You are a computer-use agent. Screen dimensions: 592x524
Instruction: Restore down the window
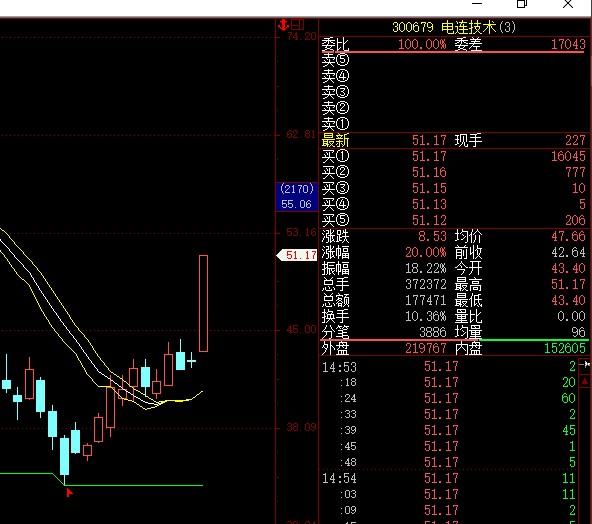[522, 4]
